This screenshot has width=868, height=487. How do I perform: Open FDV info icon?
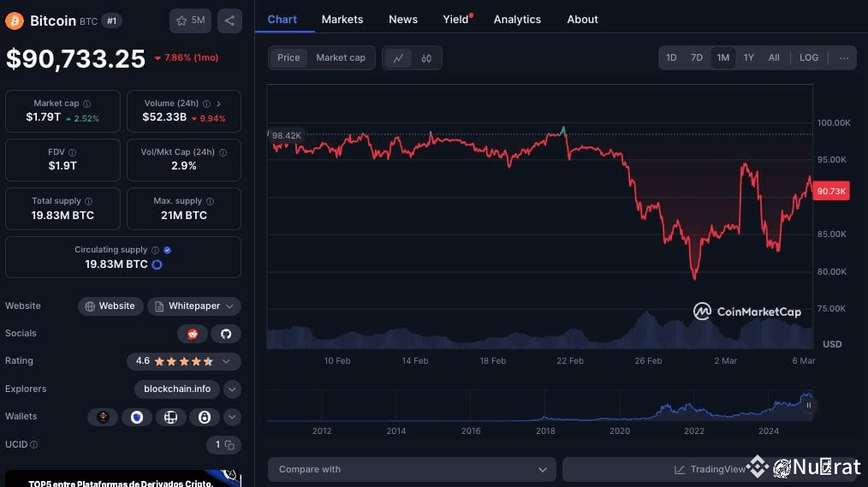click(72, 152)
